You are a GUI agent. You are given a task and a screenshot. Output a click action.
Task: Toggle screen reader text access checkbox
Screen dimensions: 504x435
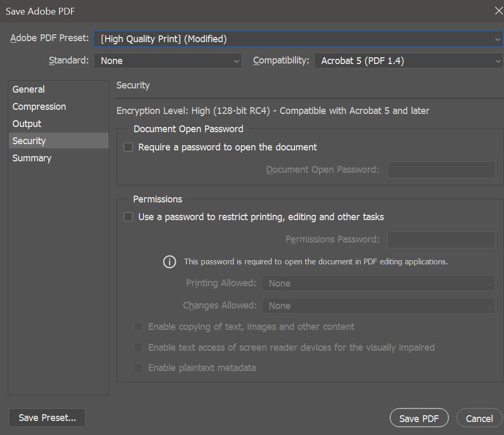click(138, 347)
